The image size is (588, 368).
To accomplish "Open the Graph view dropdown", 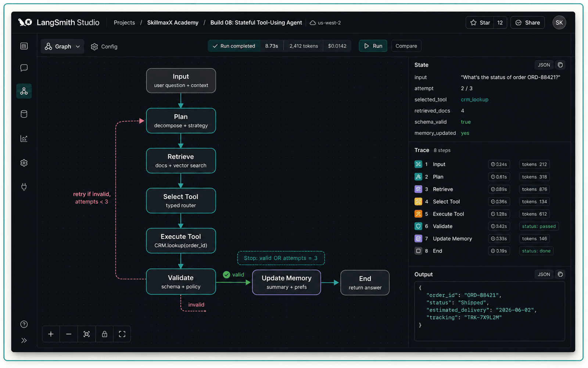I will 62,46.
